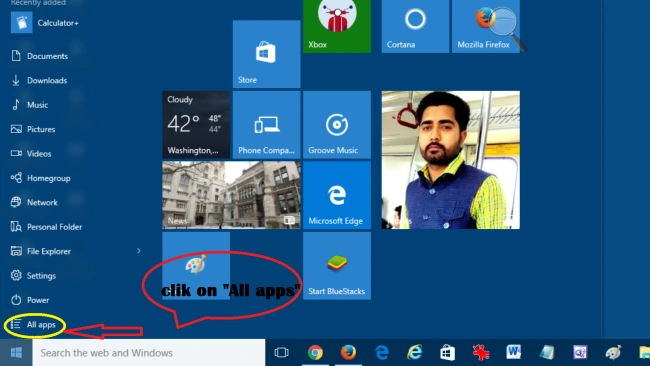This screenshot has height=366, width=650.
Task: Open Microsoft Edge from the taskbar
Action: (381, 353)
